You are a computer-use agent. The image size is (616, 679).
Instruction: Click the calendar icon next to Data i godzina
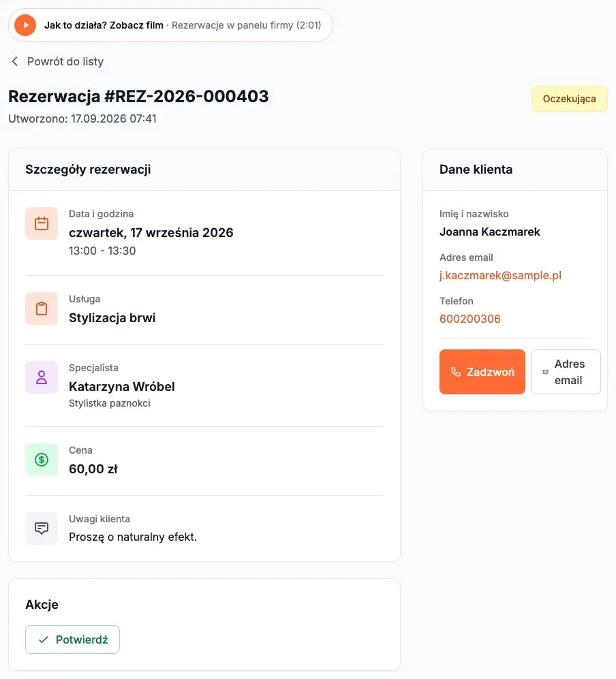point(42,223)
